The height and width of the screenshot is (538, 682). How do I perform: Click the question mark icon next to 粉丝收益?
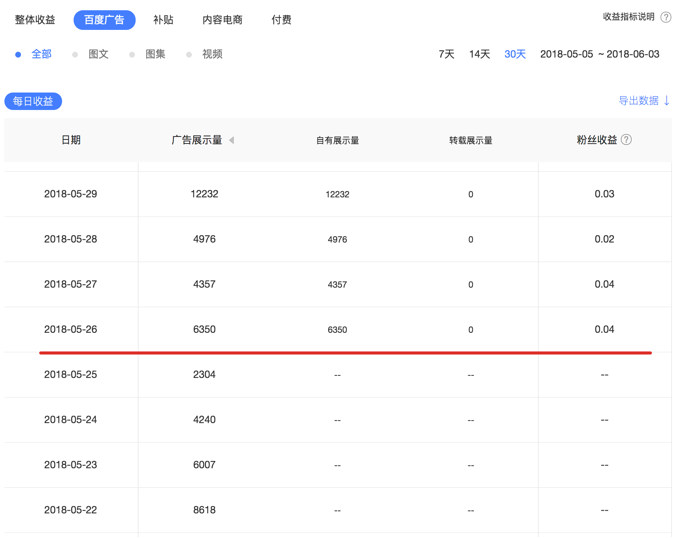pos(626,140)
